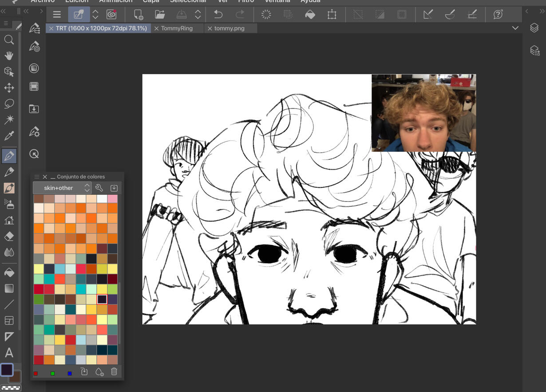Click the dark foreground color swatch
Image resolution: width=546 pixels, height=392 pixels.
click(x=7, y=370)
